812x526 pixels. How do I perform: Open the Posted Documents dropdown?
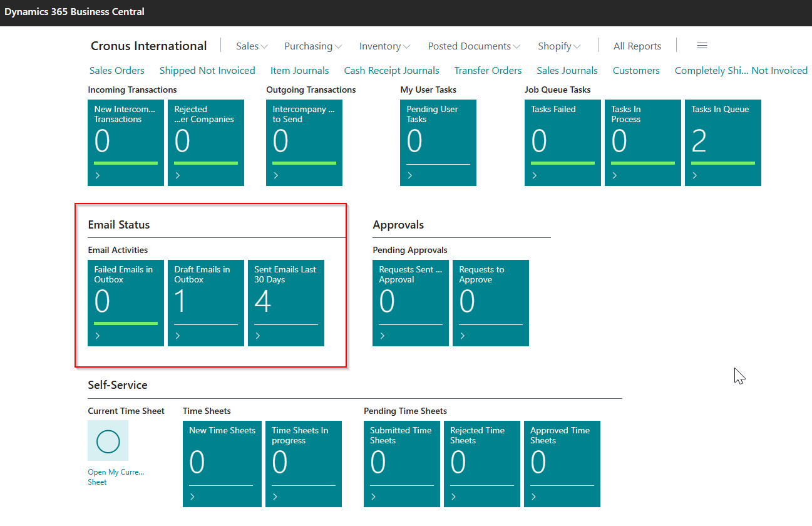474,46
